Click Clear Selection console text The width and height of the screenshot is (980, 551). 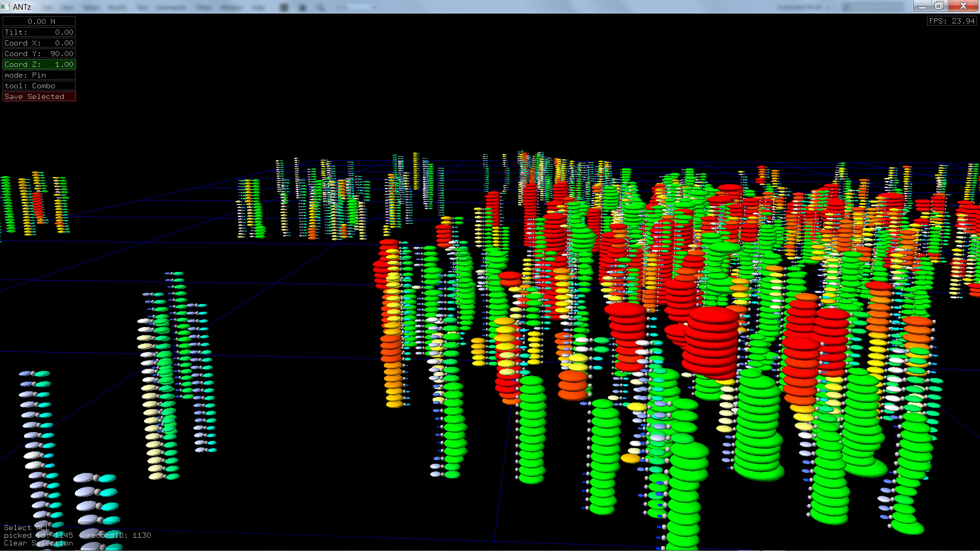click(x=38, y=543)
